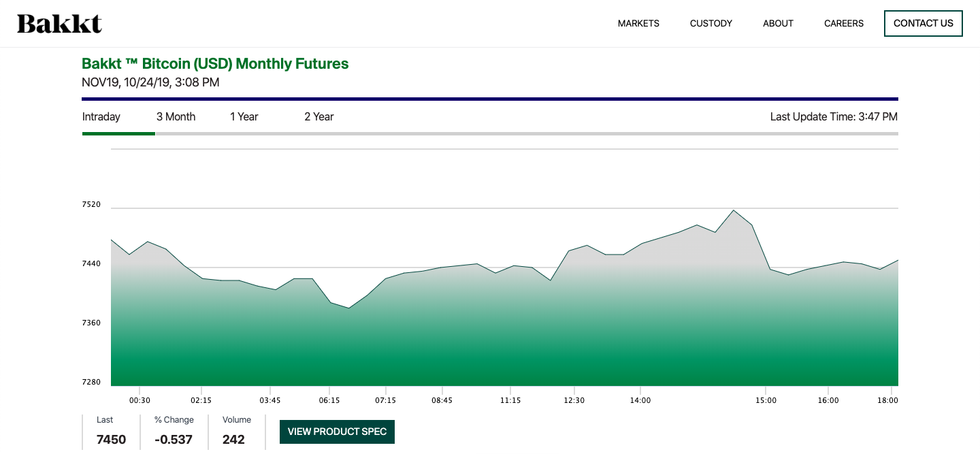
Task: Click the Last price value 7450
Action: 112,440
